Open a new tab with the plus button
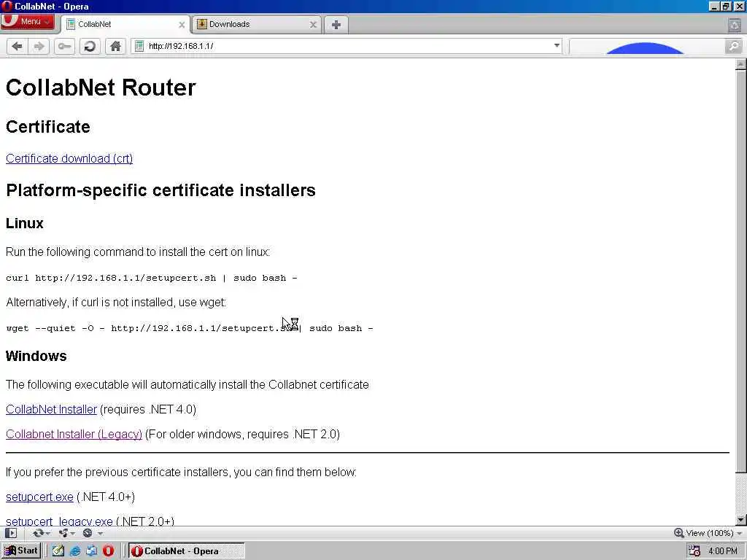Screen dimensions: 747x560 [x=336, y=25]
